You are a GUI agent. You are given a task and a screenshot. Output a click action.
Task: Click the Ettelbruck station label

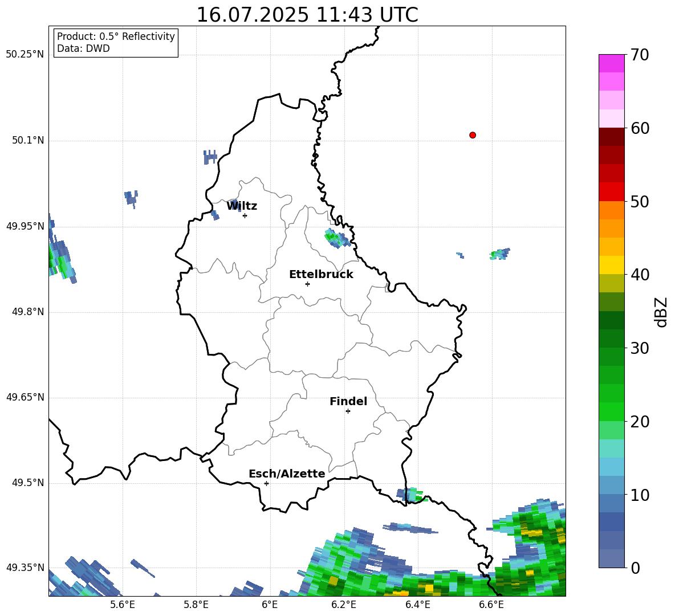point(321,275)
